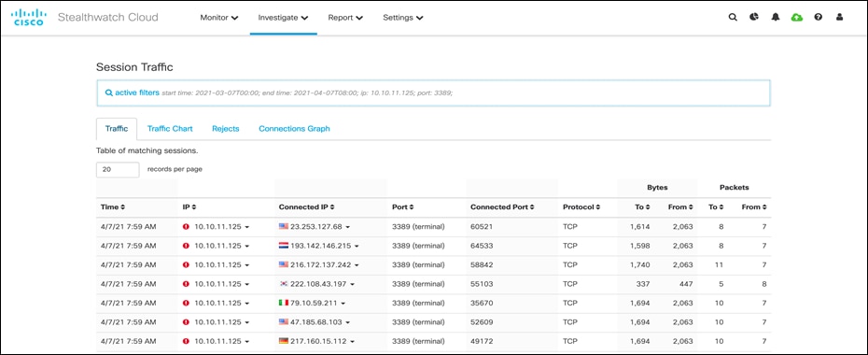Screen dimensions: 868x355
Task: Click the records per page field
Action: click(118, 169)
